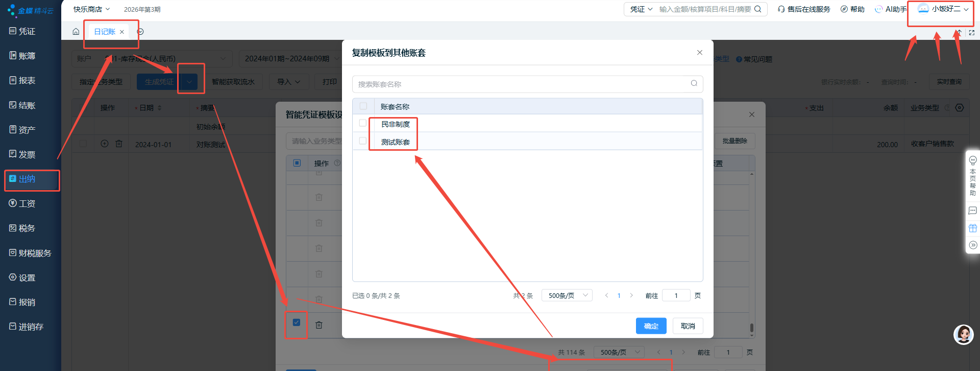Open the 小饭好二 user menu
Viewport: 980px width, 371px height.
pyautogui.click(x=943, y=9)
